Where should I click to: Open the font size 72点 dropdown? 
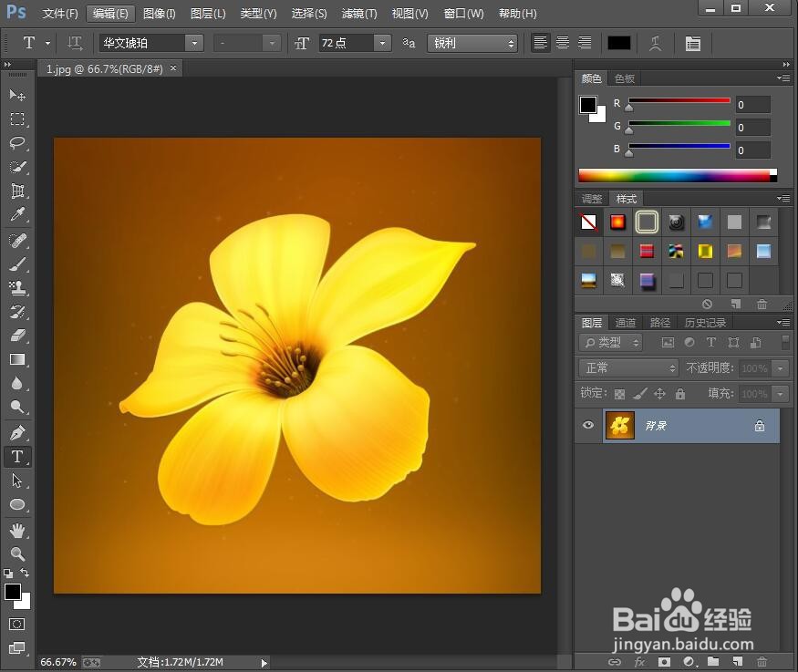click(x=382, y=43)
